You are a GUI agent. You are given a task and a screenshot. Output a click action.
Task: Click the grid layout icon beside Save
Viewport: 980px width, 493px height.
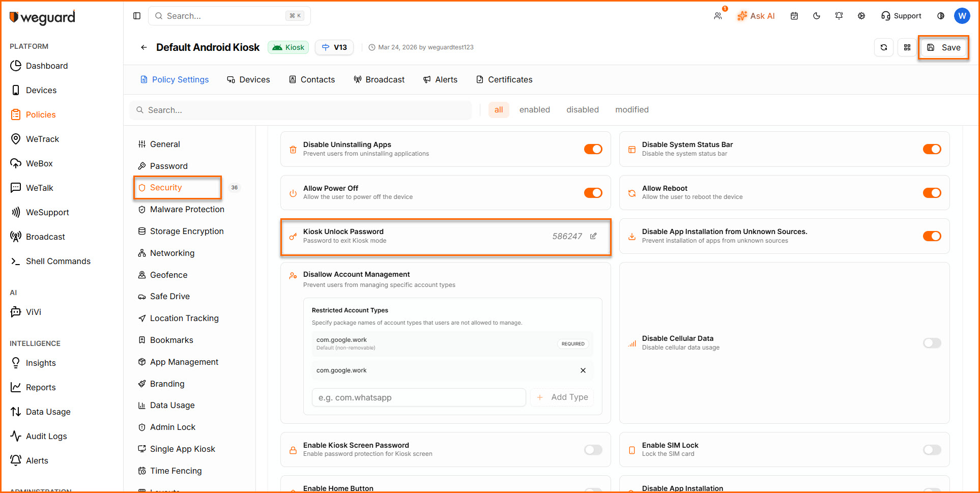point(907,47)
